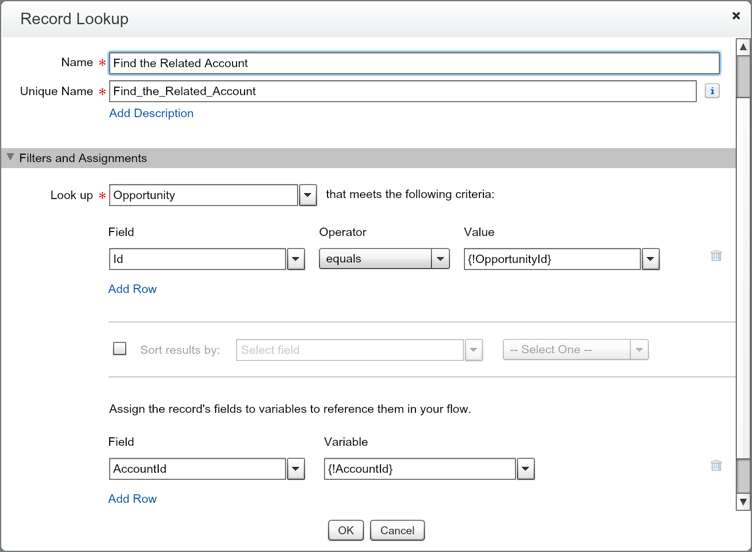Open the Look up object dropdown

(308, 195)
